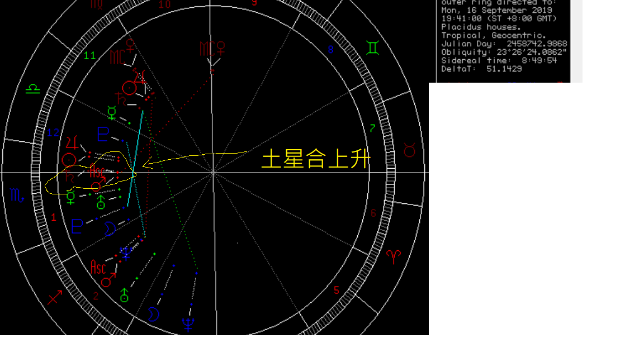Click the green house number 11 label

pyautogui.click(x=89, y=55)
